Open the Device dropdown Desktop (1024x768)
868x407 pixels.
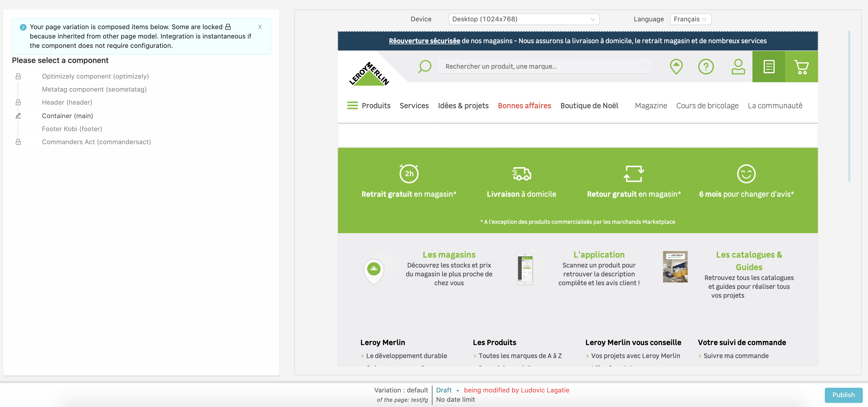[524, 19]
